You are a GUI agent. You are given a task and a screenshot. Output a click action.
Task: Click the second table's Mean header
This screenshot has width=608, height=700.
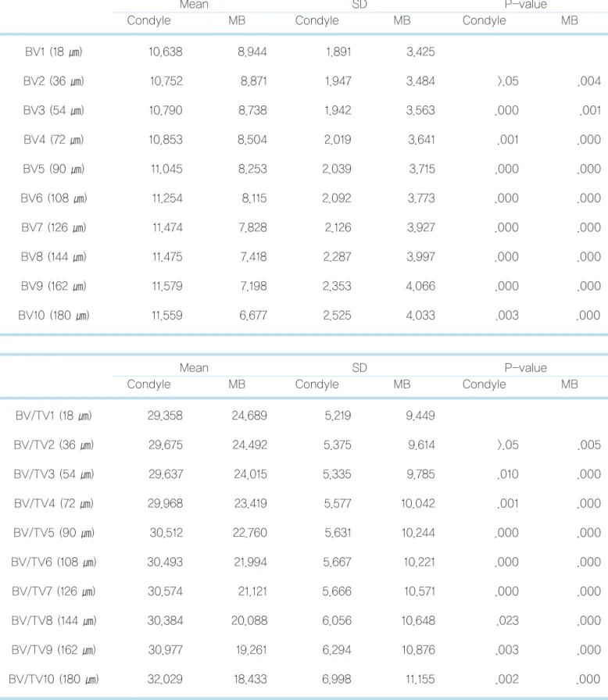tap(194, 368)
